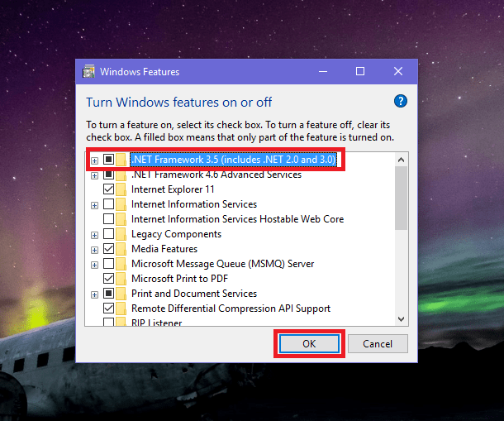Toggle the .NET Framework 4.6 Advanced Services checkbox
The image size is (504, 421).
point(108,175)
